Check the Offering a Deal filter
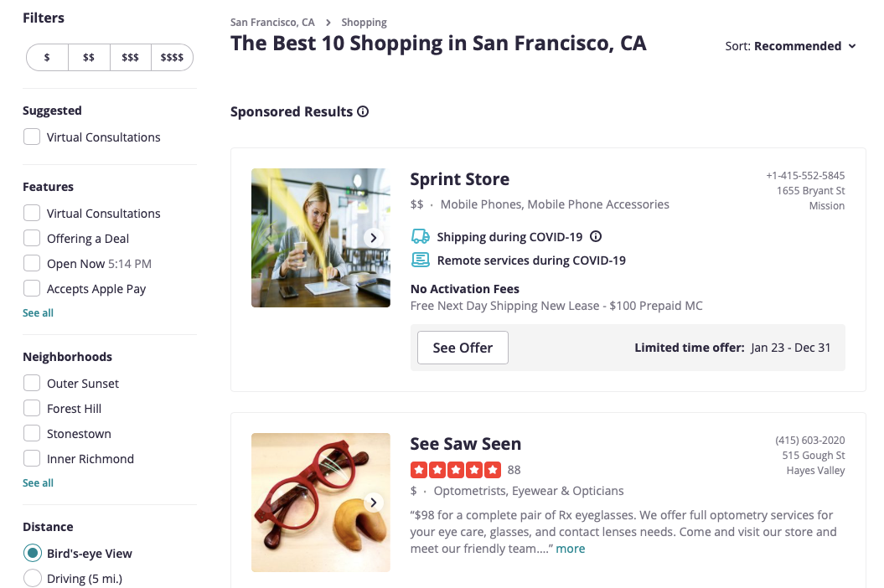The height and width of the screenshot is (588, 884). click(x=32, y=239)
